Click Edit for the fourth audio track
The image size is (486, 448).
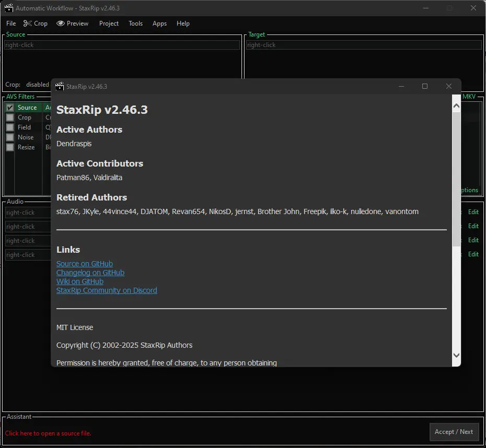tap(473, 254)
